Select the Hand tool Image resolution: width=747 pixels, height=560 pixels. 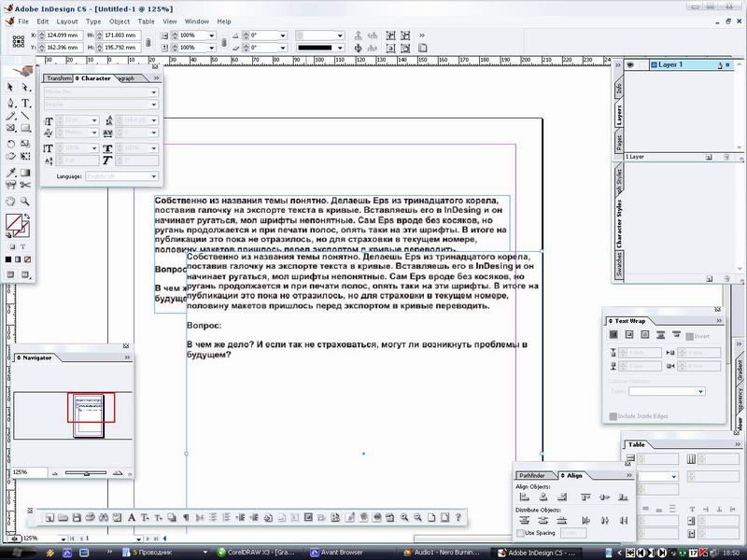pyautogui.click(x=10, y=201)
